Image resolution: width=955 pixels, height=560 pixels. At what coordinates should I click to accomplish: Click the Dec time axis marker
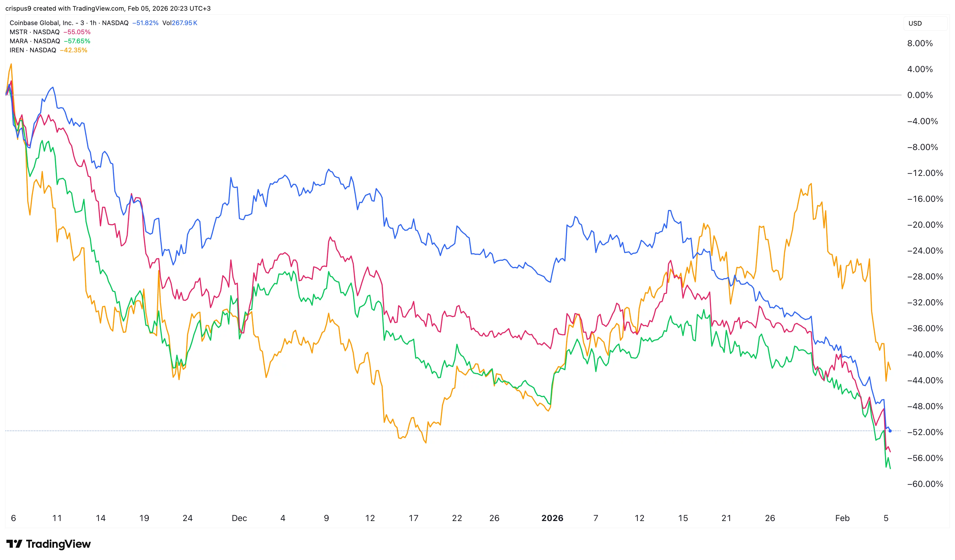(x=239, y=518)
